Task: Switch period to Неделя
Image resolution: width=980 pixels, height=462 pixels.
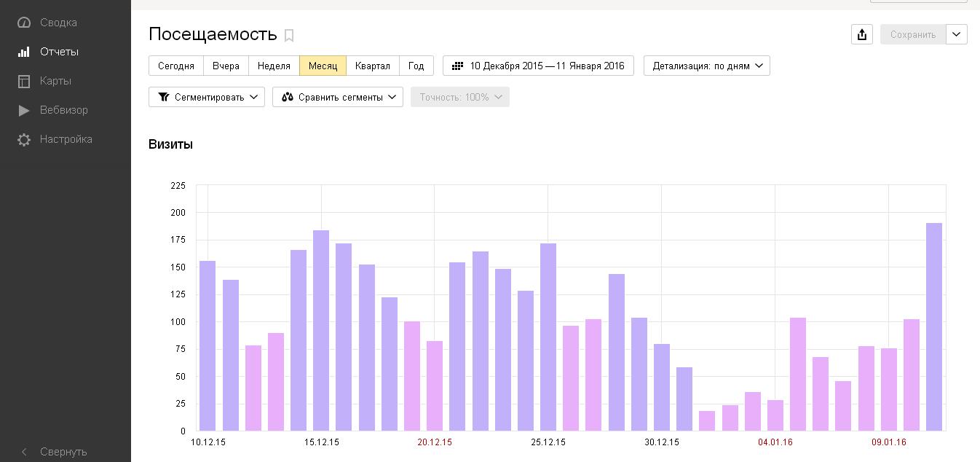Action: coord(274,66)
